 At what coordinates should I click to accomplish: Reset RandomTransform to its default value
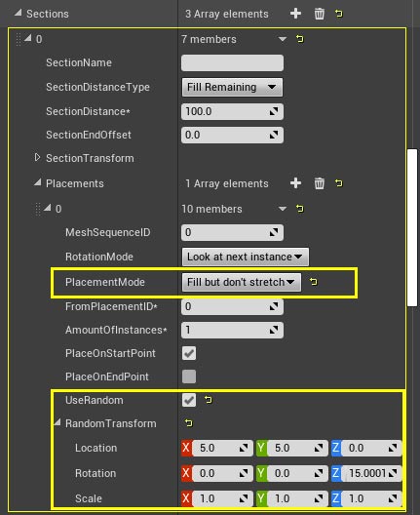click(189, 422)
